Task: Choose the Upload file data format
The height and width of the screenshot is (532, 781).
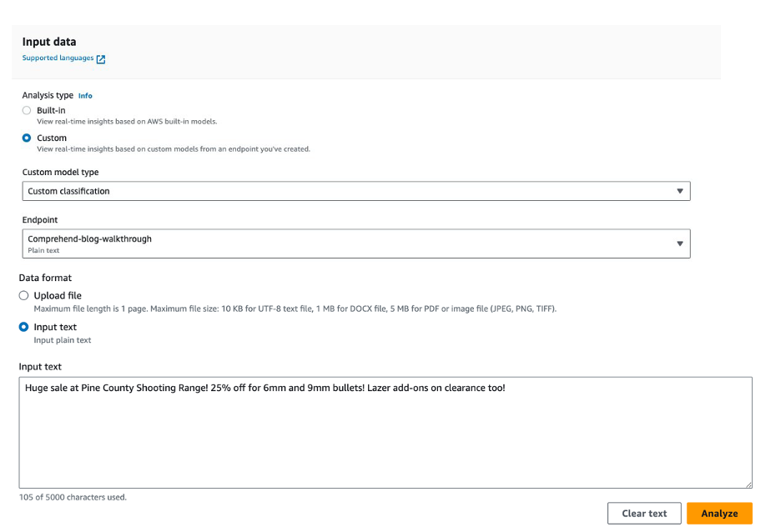Action: pos(23,296)
